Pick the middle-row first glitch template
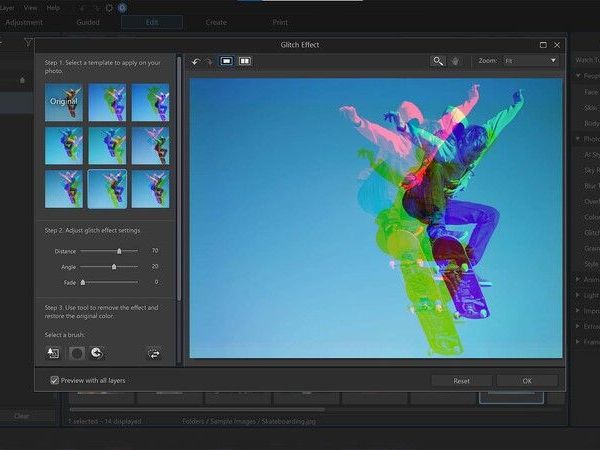The image size is (600, 450). pos(64,146)
